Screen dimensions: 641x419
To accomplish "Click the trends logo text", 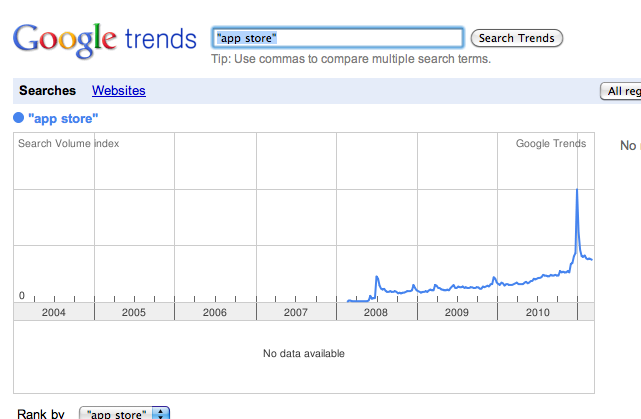I will pos(161,39).
